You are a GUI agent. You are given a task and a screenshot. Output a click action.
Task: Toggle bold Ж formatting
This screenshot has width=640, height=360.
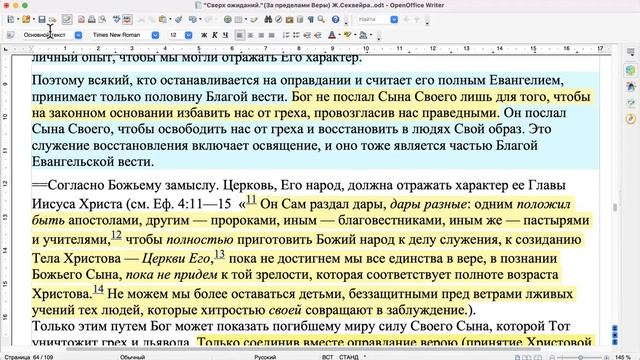pyautogui.click(x=204, y=35)
